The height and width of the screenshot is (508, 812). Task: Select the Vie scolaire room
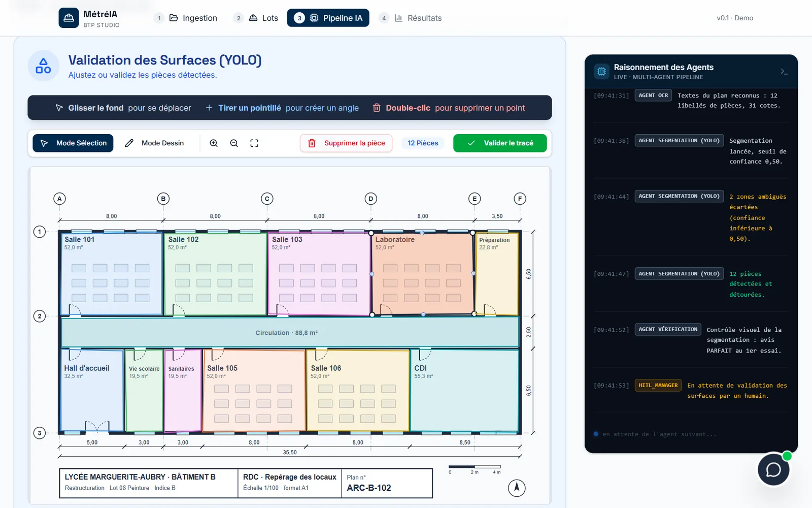point(144,390)
